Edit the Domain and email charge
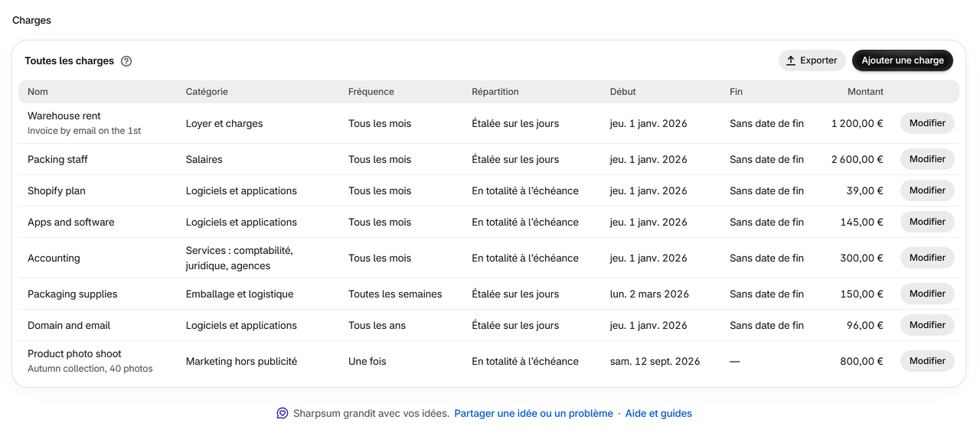This screenshot has width=980, height=439. point(927,325)
